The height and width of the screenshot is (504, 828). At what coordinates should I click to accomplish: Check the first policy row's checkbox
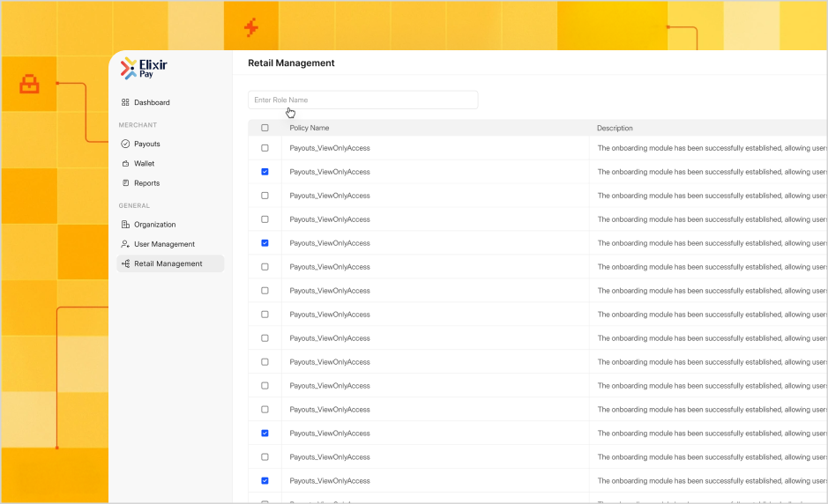click(265, 148)
